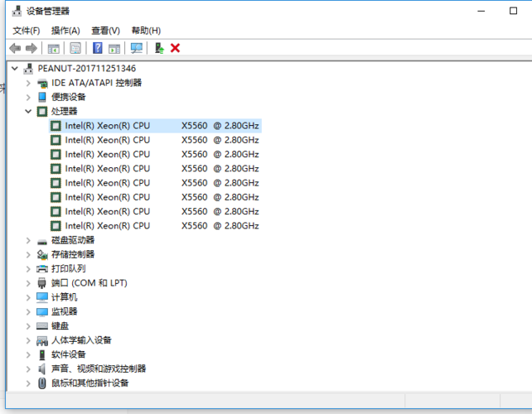Click the monitors (监视器) category icon
Screen dimensions: 532x414
[x=42, y=312]
